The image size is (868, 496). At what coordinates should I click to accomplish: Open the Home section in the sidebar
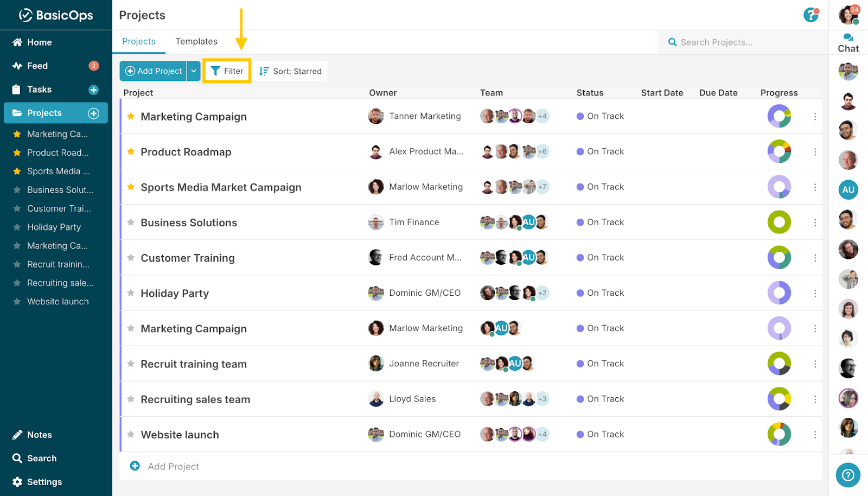pos(39,42)
